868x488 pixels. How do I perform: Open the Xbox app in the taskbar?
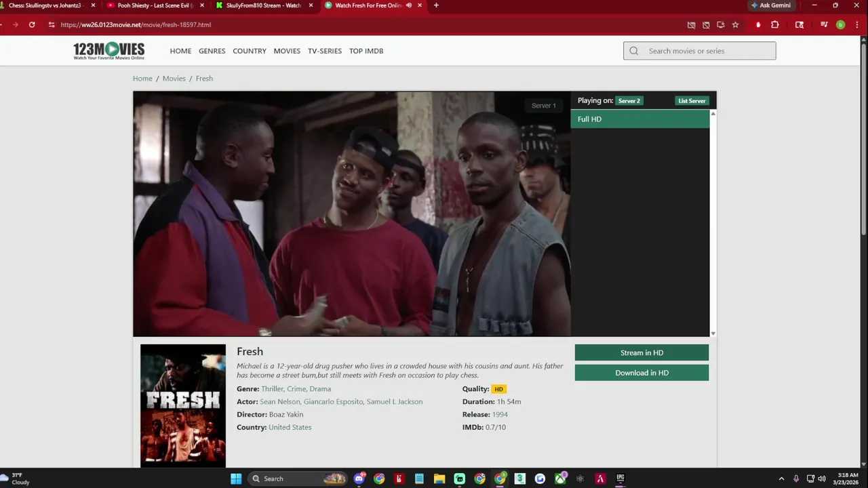[560, 479]
